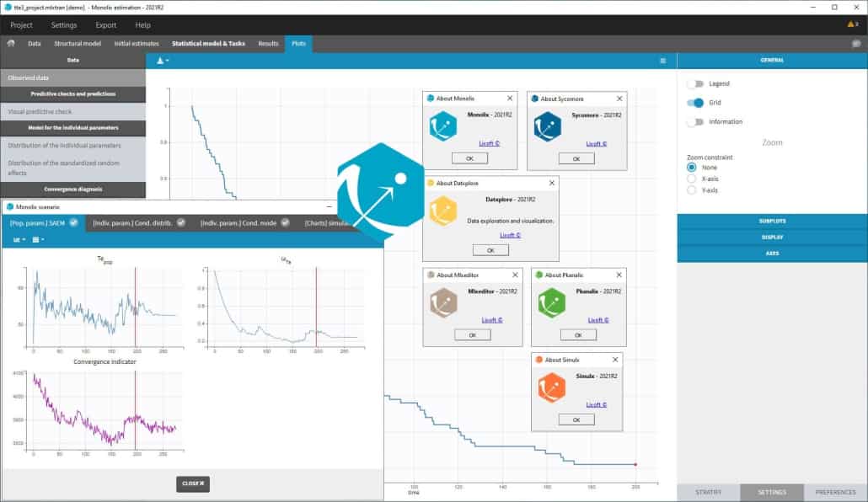Click the yellow Datxplore hexagon logo
The height and width of the screenshot is (502, 868).
pyautogui.click(x=443, y=211)
